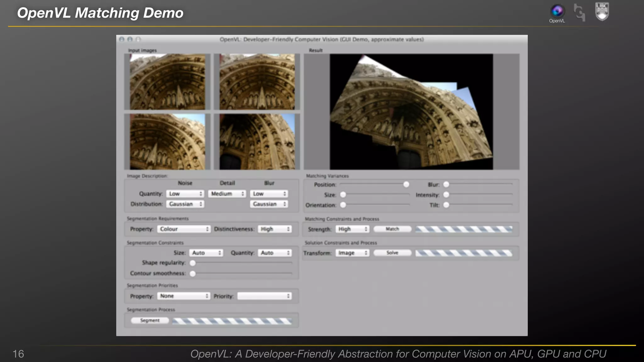Open the Blur Distribution Gaussian dropdown
Viewport: 644px width, 362px height.
269,204
